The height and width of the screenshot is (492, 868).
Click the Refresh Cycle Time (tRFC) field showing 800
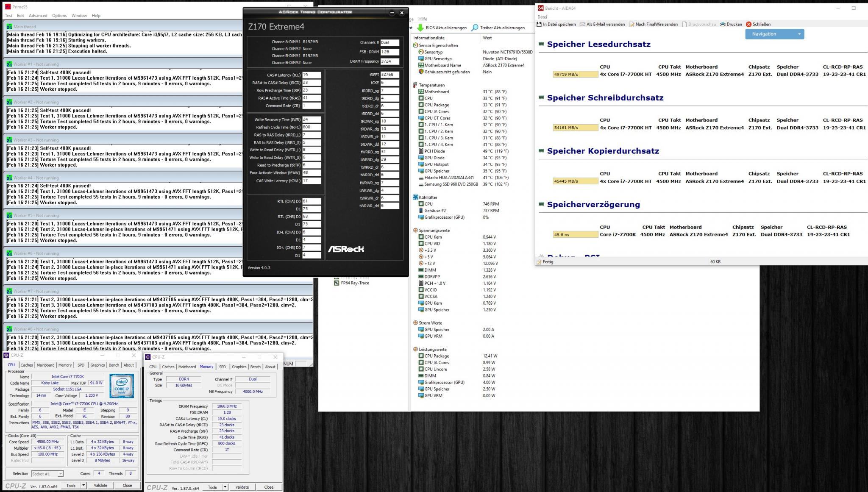point(312,127)
